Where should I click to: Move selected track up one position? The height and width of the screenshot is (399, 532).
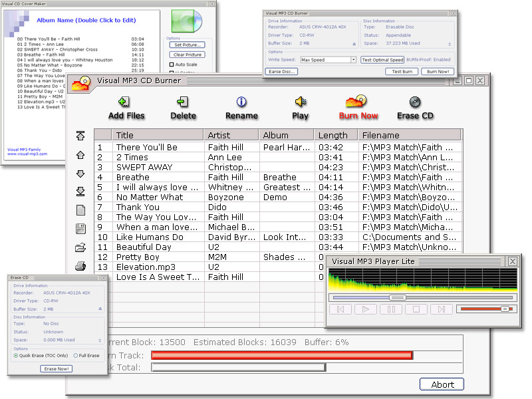[x=80, y=155]
